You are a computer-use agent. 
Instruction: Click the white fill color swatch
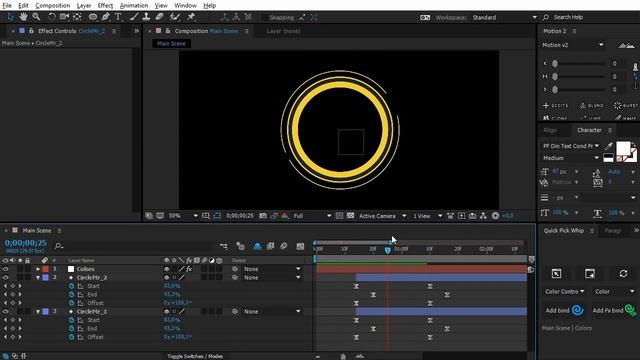click(622, 148)
